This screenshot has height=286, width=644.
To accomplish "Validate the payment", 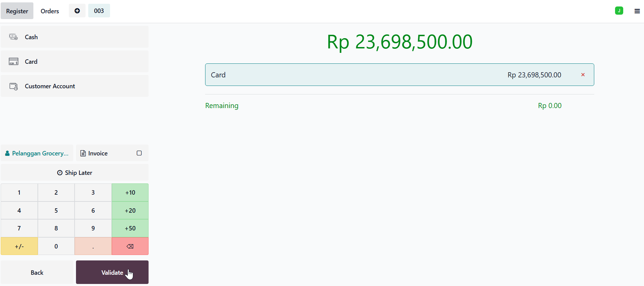I will [x=112, y=272].
